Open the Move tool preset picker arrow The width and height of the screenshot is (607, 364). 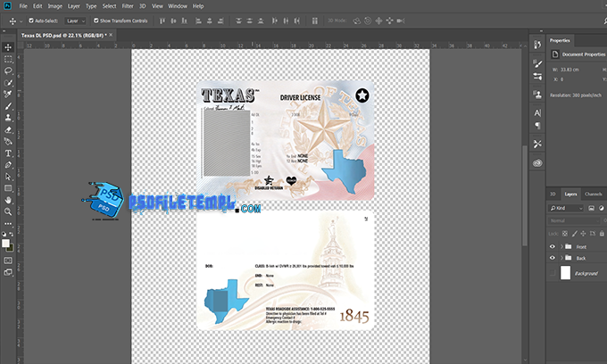click(21, 21)
